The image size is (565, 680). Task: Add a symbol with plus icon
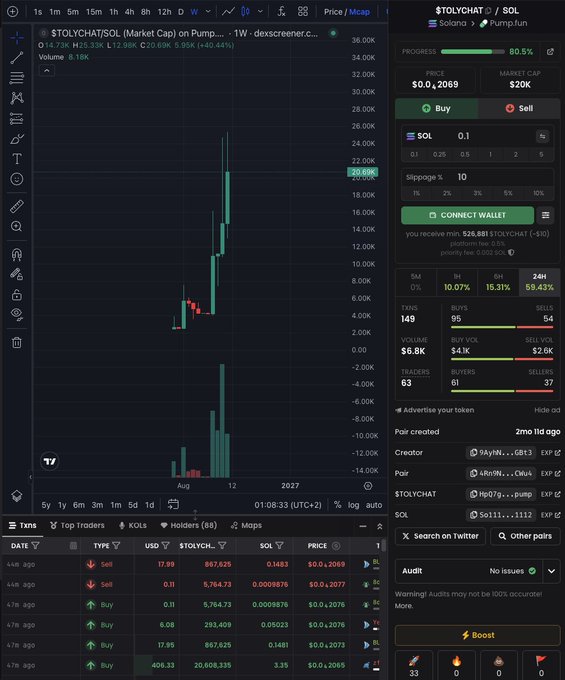(13, 12)
